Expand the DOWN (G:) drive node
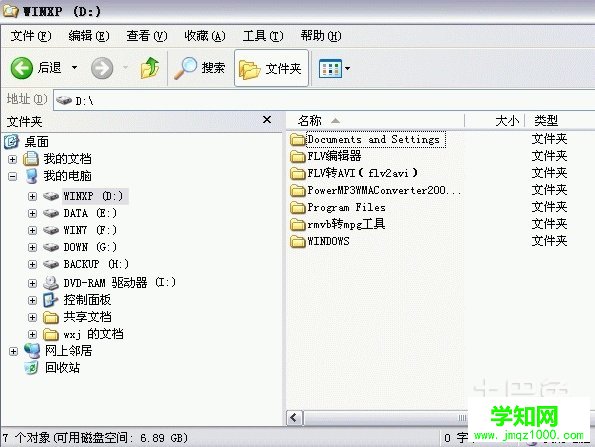595x447 pixels. [32, 247]
